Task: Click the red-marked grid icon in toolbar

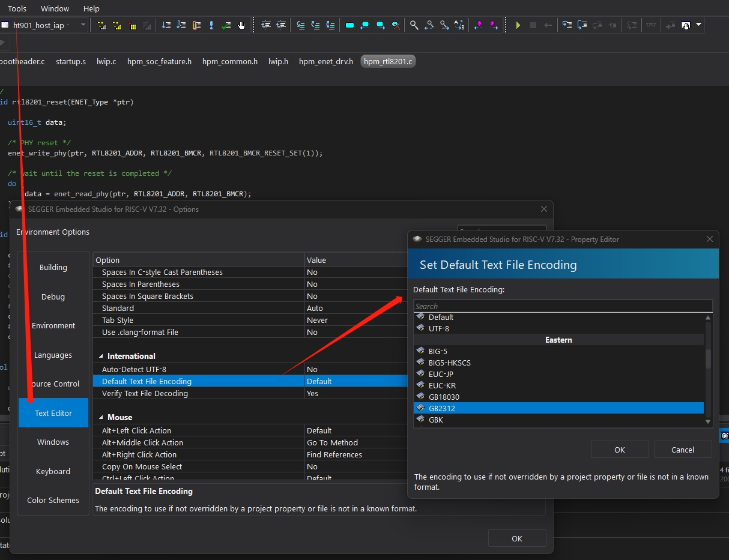Action: tap(132, 25)
